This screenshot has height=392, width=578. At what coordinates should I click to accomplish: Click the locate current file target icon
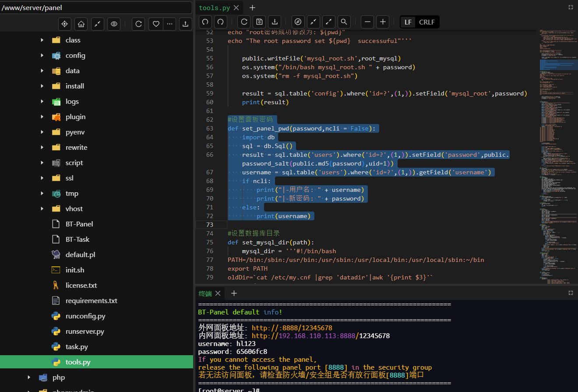tap(65, 24)
